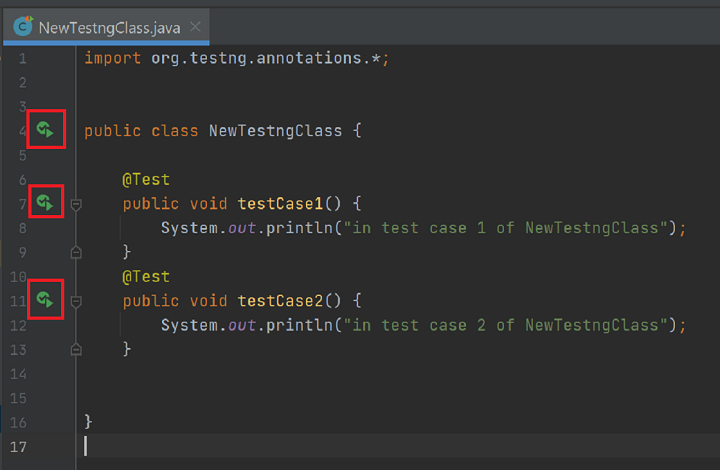Click line number 1 in the gutter
720x470 pixels.
point(22,58)
